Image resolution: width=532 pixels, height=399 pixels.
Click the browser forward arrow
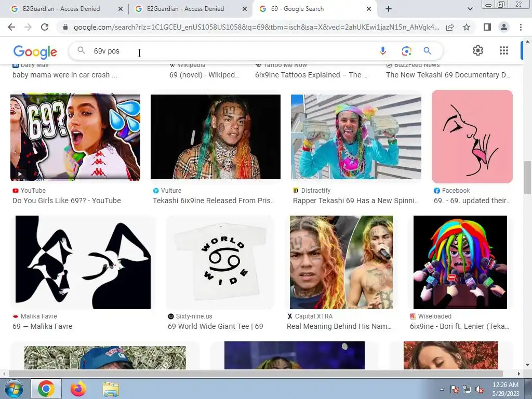coord(28,27)
